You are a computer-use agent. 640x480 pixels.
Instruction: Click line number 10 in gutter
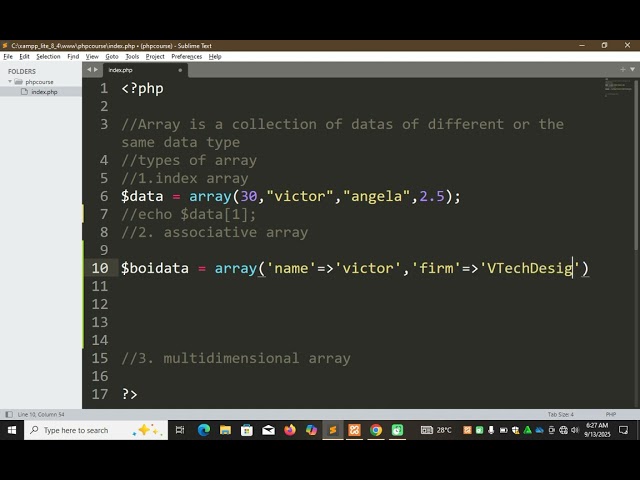coord(100,268)
